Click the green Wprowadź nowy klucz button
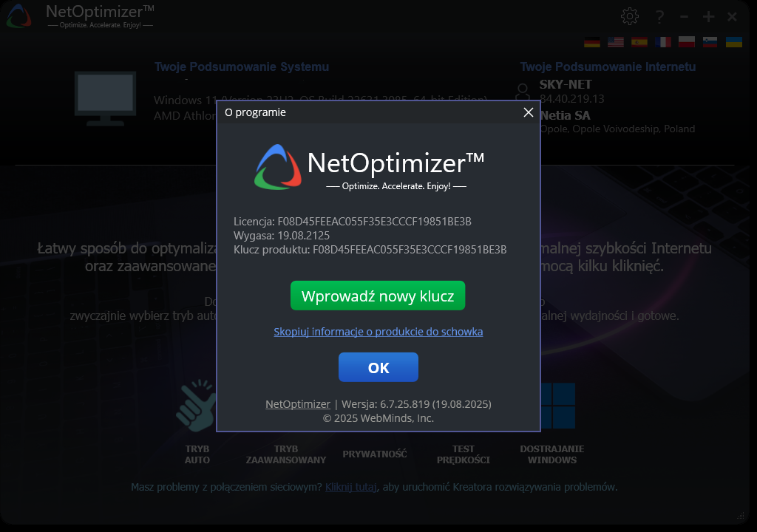This screenshot has height=532, width=757. click(x=378, y=296)
